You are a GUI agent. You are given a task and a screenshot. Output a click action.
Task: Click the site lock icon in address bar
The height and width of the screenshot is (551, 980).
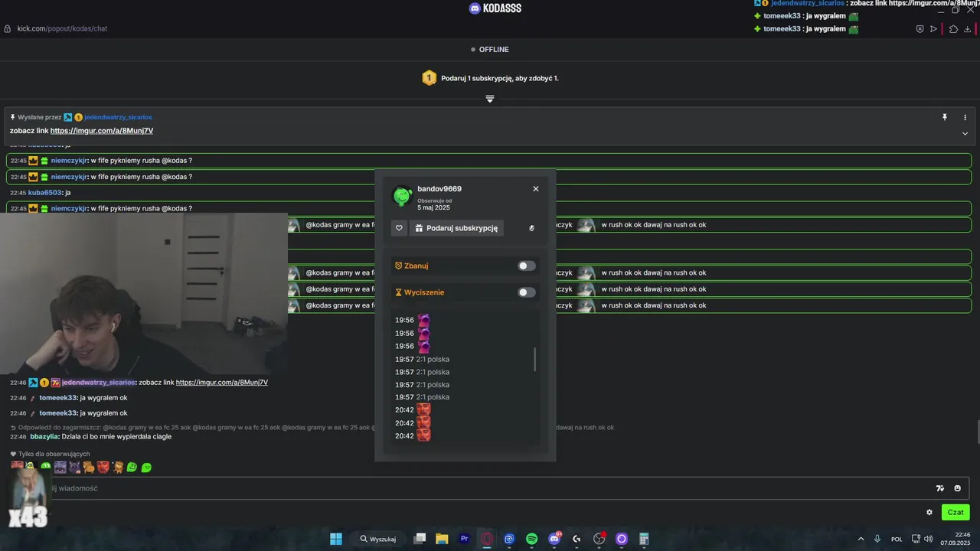tap(8, 29)
